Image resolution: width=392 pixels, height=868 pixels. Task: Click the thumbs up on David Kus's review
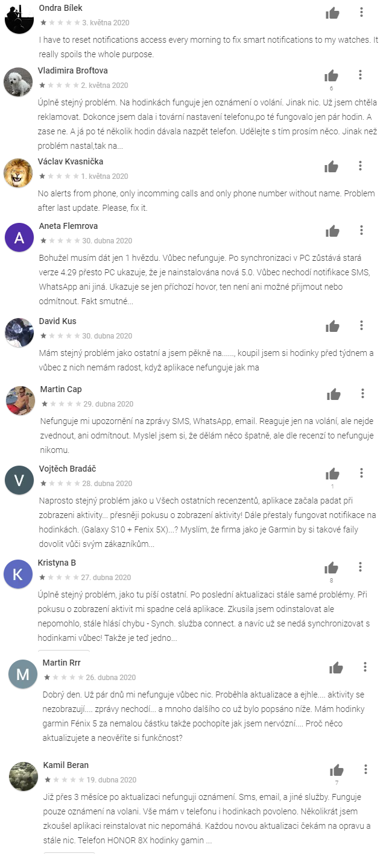pos(332,326)
